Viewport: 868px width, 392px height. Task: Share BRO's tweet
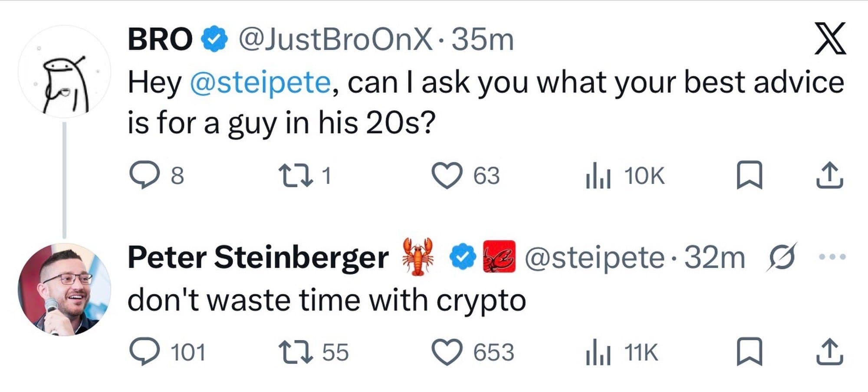click(x=830, y=176)
